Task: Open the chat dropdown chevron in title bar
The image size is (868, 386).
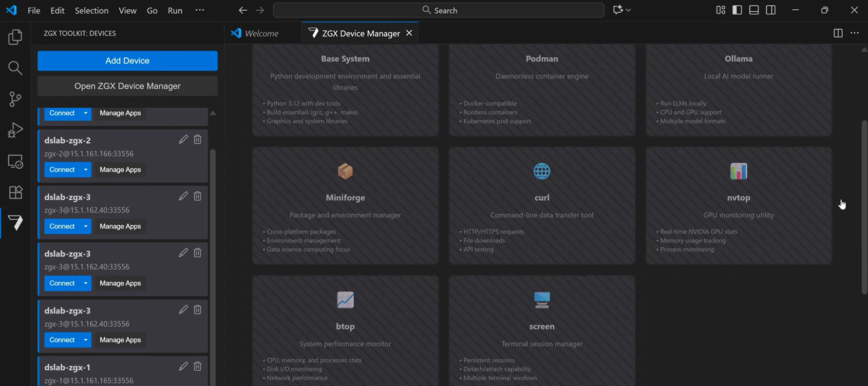Action: click(628, 10)
